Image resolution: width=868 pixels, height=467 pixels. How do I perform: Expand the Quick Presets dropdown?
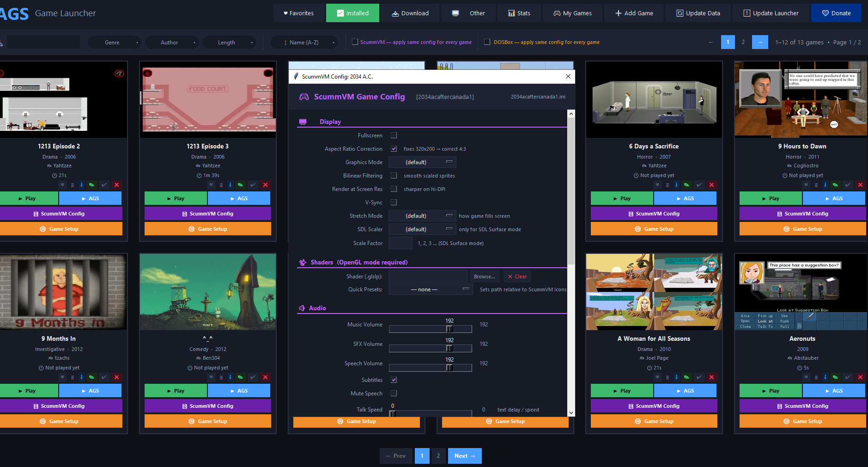[431, 289]
